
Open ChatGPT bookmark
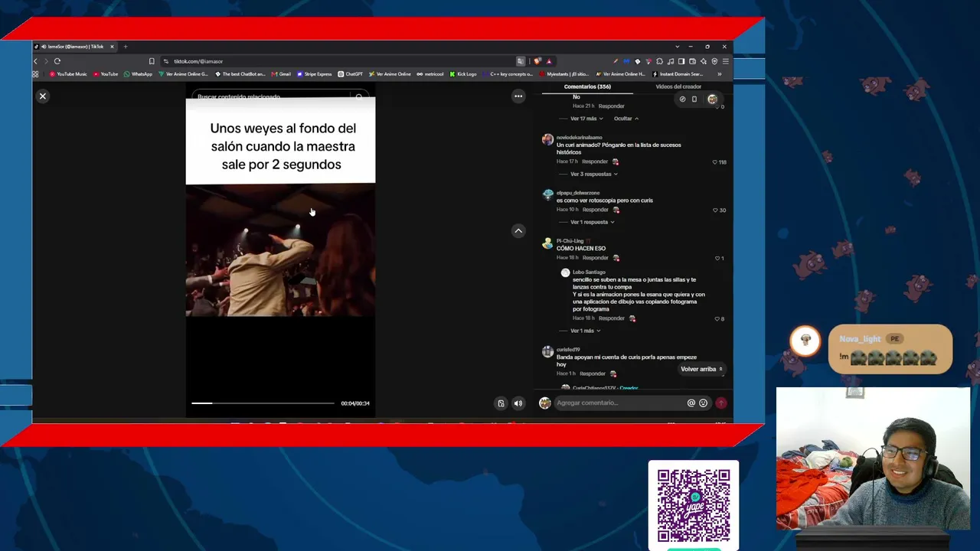351,74
